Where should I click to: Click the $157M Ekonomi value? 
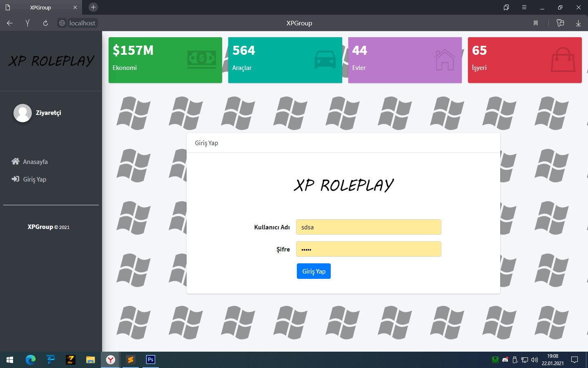[x=133, y=50]
